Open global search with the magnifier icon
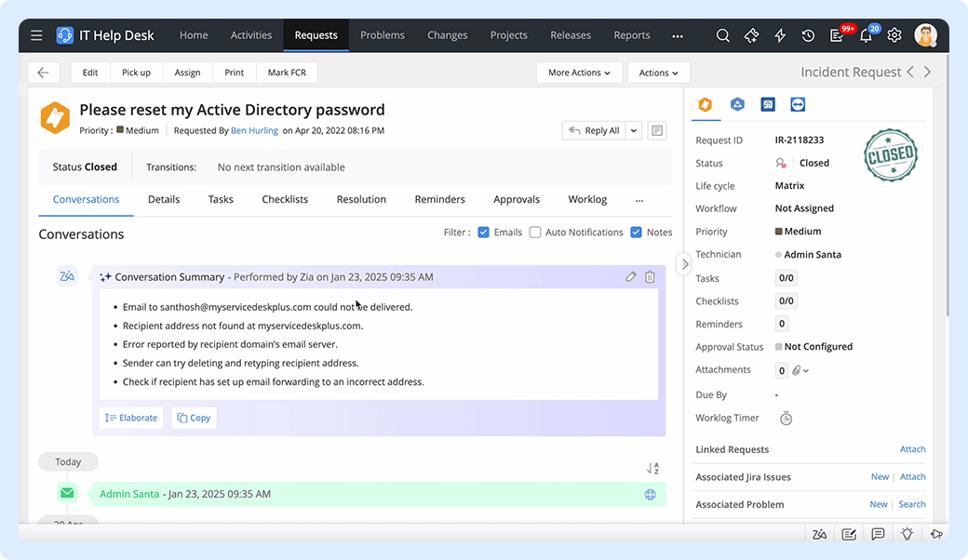This screenshot has height=560, width=968. (x=723, y=35)
